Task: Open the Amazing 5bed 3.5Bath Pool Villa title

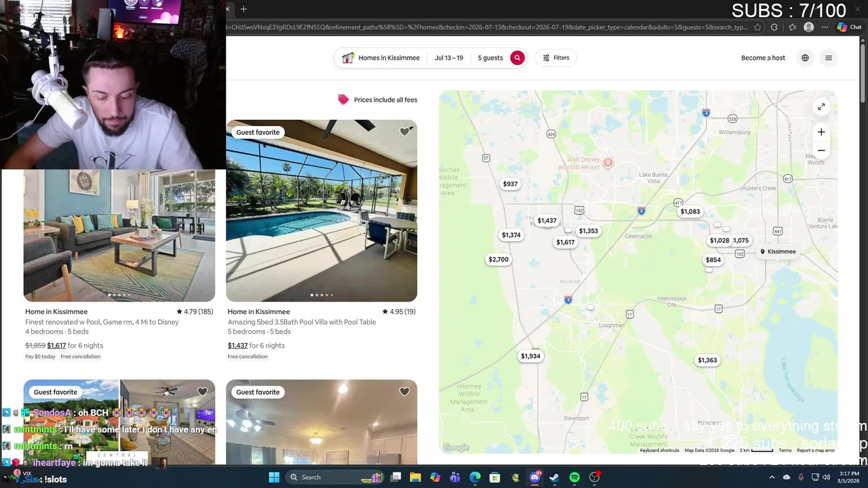Action: pyautogui.click(x=302, y=322)
